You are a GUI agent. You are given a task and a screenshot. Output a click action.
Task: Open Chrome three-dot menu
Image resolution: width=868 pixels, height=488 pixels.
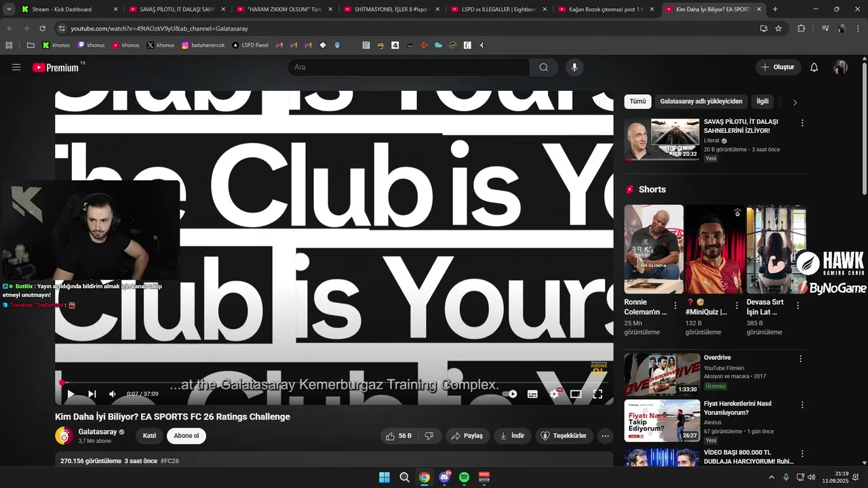858,28
